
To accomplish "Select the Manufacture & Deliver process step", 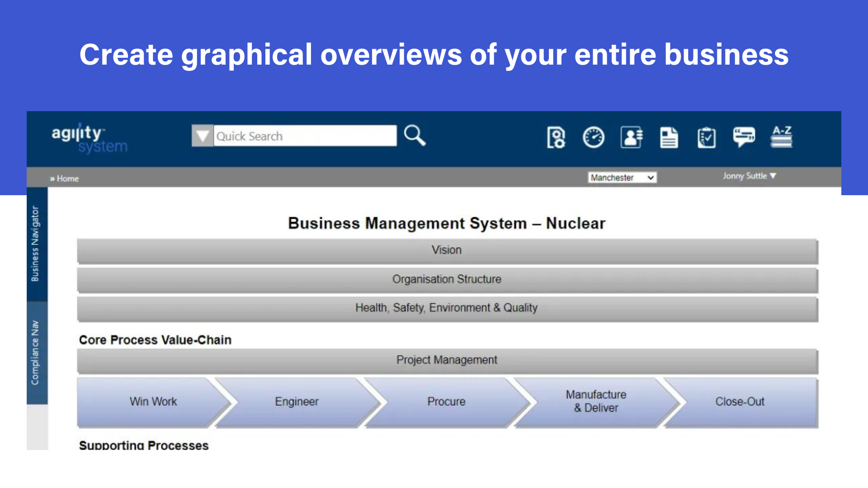I will click(x=596, y=401).
